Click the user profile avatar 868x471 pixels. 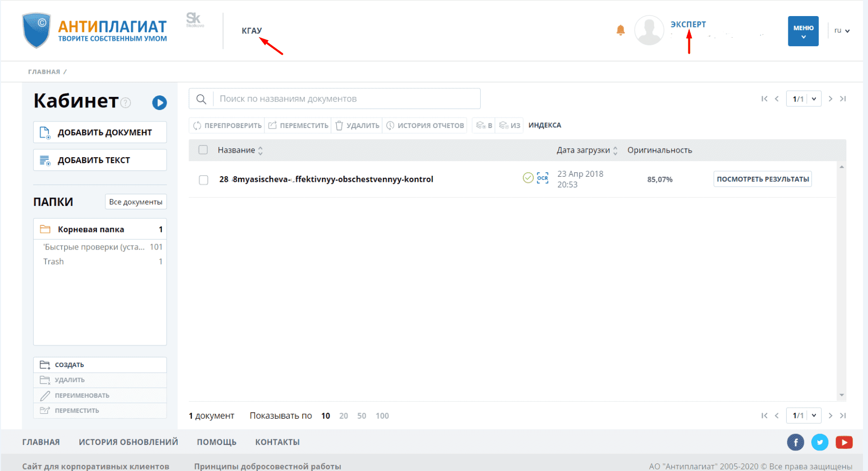(649, 30)
